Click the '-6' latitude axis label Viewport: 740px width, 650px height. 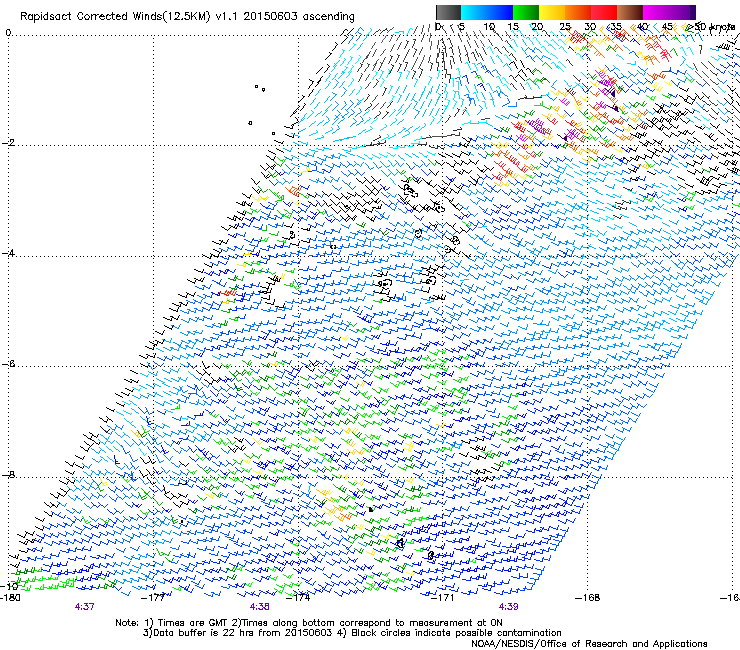point(8,364)
